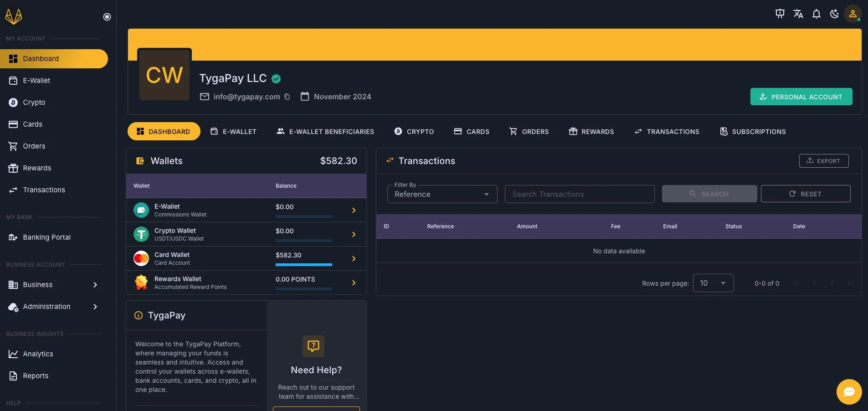Copy the info@tygapay.com email address
Image resolution: width=868 pixels, height=411 pixels.
pos(287,97)
